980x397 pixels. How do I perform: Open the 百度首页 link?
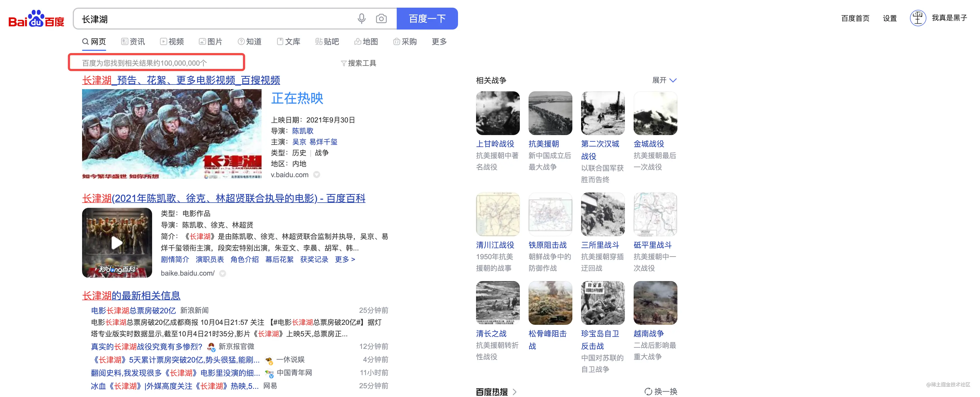click(855, 18)
